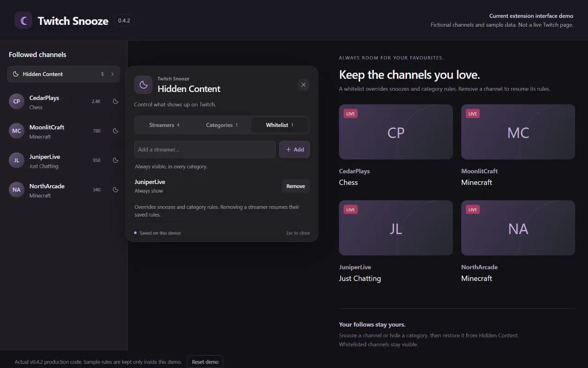Snooze MoonlitCraft with its moon icon
The width and height of the screenshot is (588, 368).
[x=116, y=131]
